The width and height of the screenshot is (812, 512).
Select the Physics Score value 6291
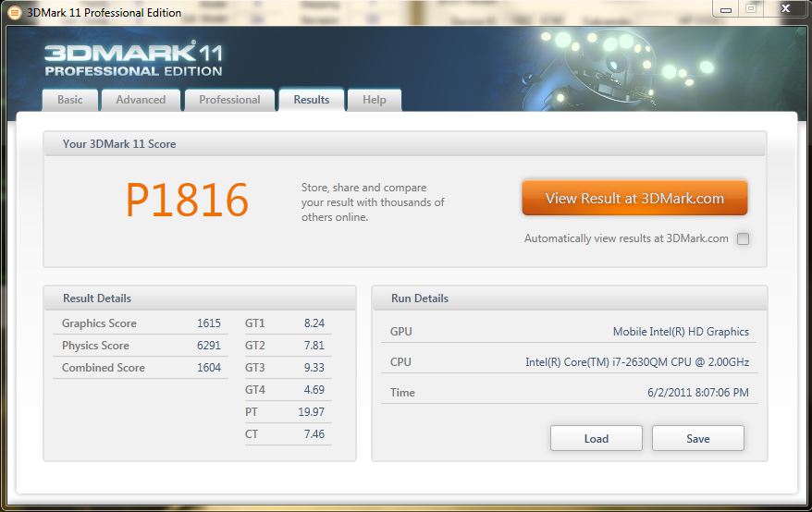coord(209,346)
